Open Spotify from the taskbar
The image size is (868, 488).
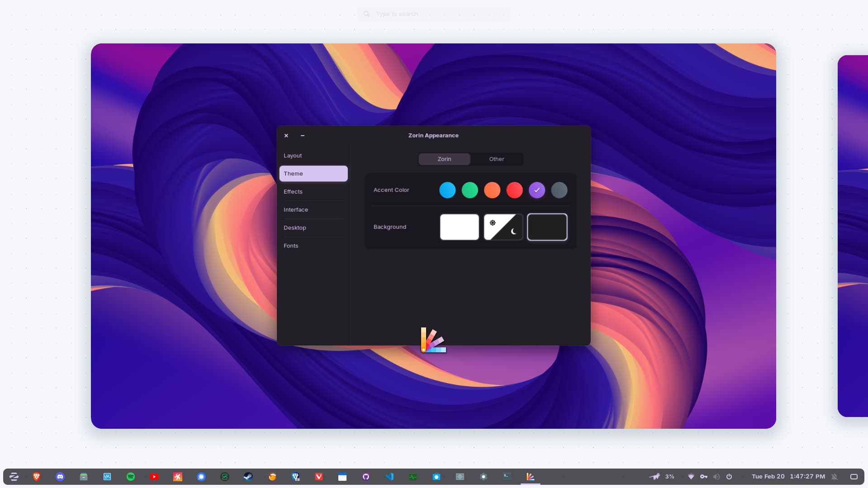click(131, 477)
